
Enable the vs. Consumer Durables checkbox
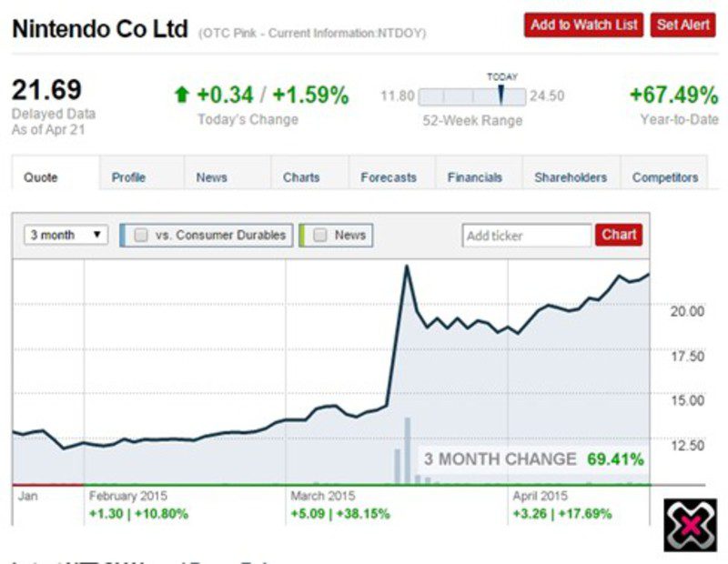[141, 235]
